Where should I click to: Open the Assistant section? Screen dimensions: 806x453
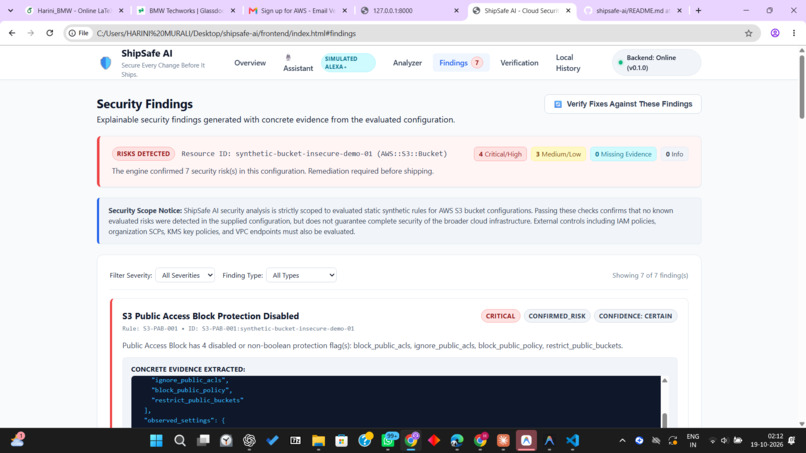coord(298,63)
